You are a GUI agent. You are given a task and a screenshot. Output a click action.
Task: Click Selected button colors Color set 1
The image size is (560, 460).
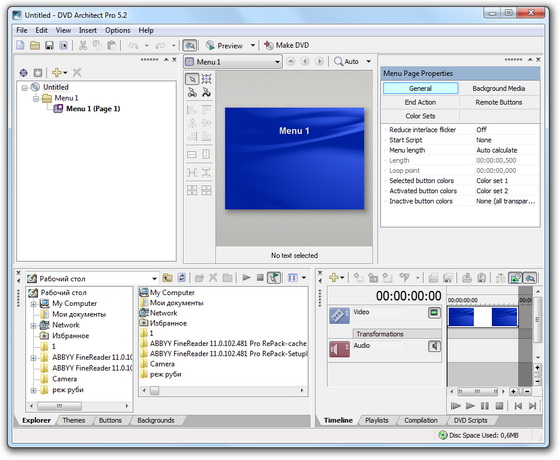click(492, 181)
